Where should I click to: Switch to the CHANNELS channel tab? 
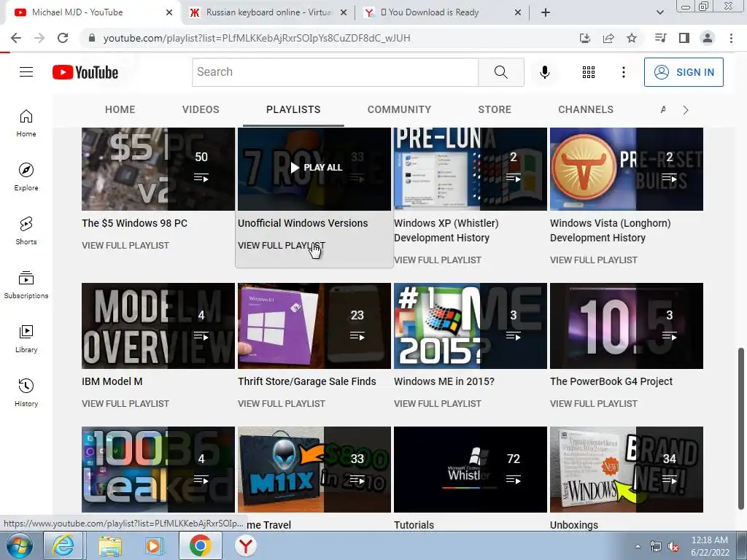tap(586, 109)
